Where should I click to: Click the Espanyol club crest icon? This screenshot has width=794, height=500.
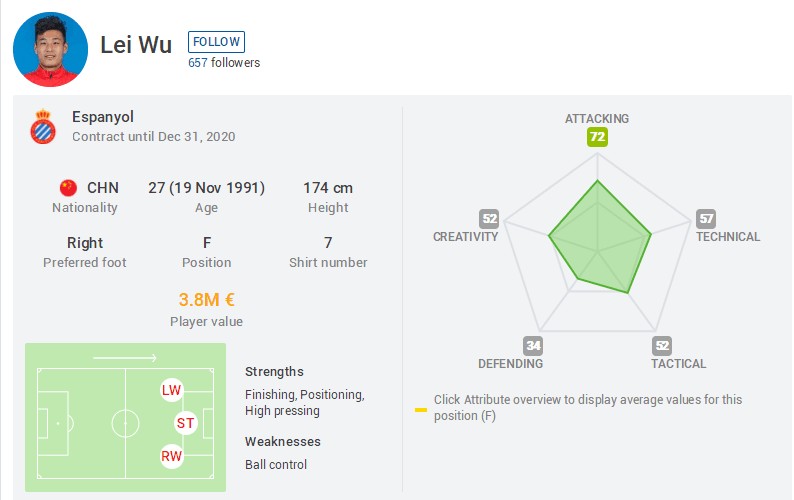click(43, 126)
